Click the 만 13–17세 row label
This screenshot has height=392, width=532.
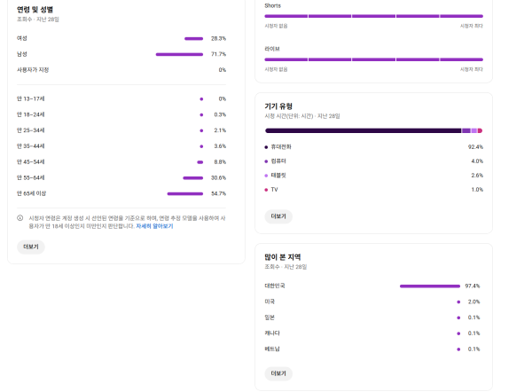(x=30, y=98)
